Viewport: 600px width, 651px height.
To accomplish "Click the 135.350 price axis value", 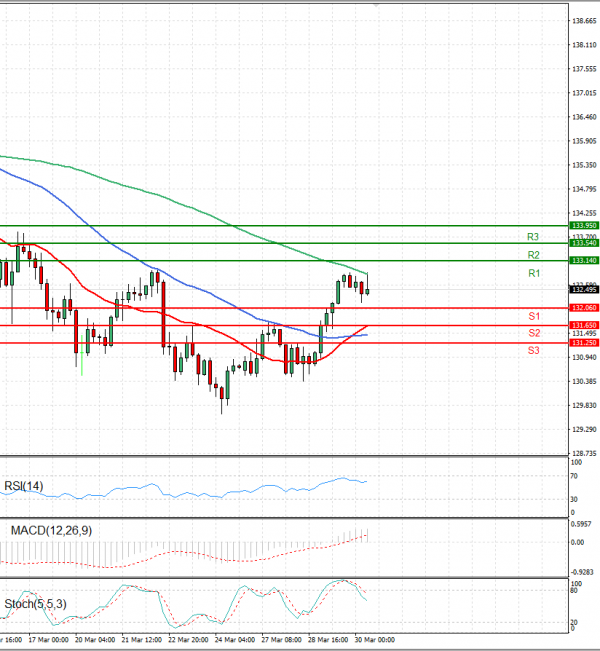I will [x=584, y=165].
